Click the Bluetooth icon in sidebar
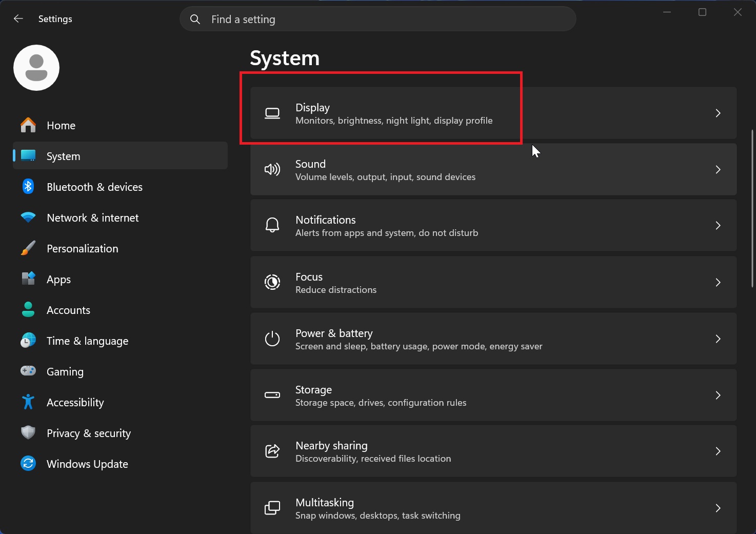This screenshot has height=534, width=756. pyautogui.click(x=28, y=187)
